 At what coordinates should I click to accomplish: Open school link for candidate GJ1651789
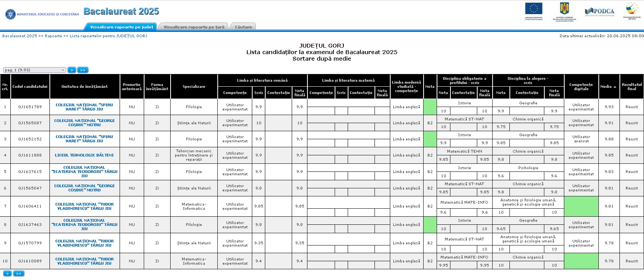tap(84, 107)
